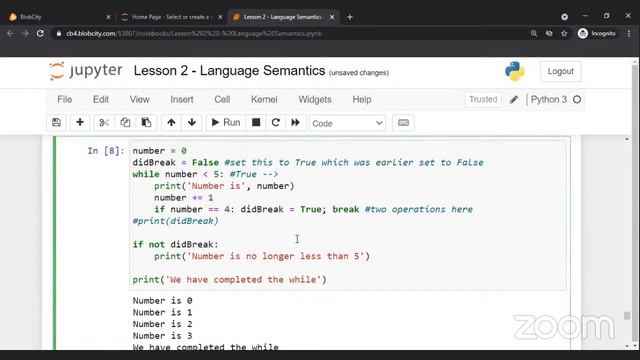Move selected cell down arrow
The image size is (640, 360).
click(192, 122)
